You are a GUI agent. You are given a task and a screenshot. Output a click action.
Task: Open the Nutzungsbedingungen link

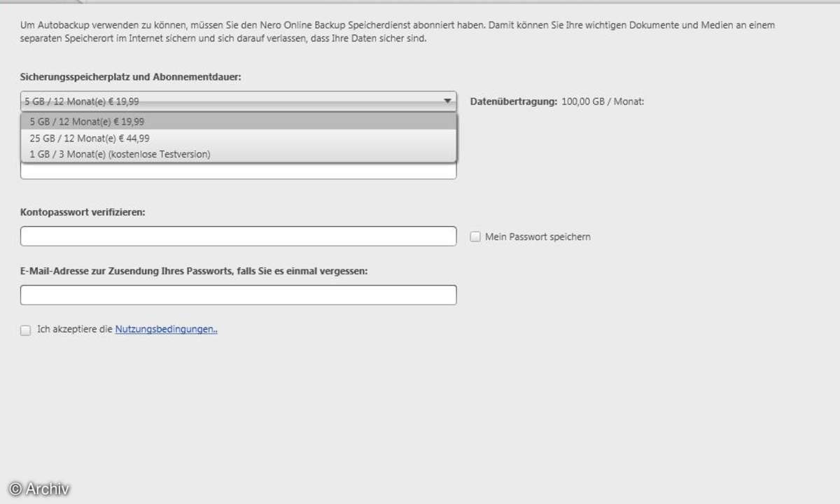pos(167,329)
